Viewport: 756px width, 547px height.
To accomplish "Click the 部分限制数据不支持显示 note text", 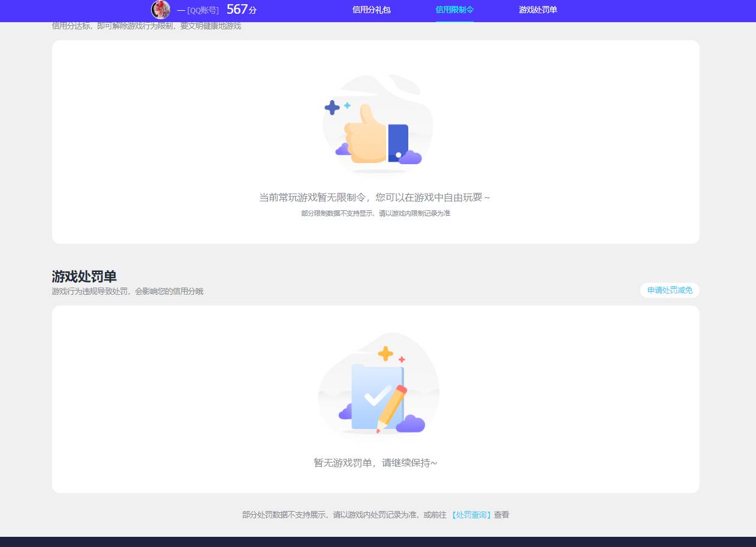I will coord(375,213).
